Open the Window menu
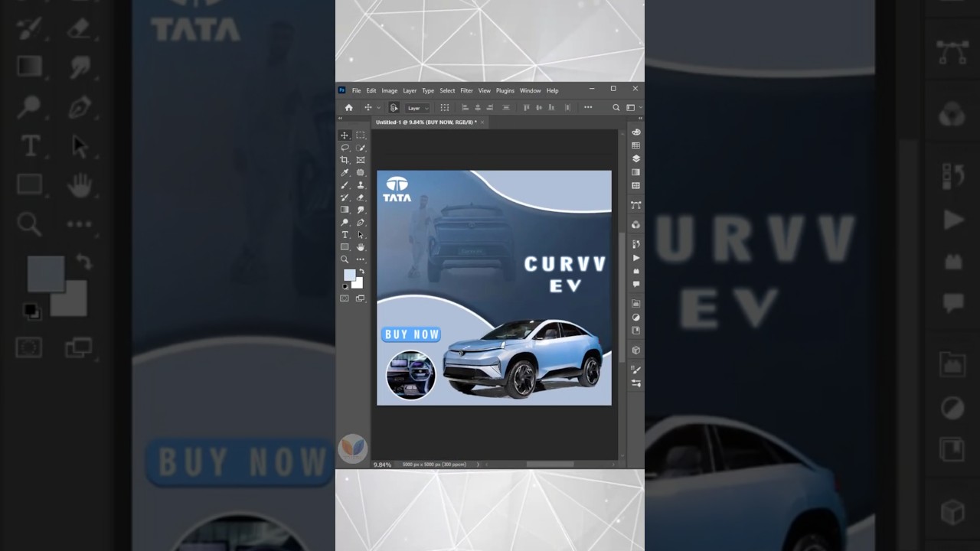 531,90
